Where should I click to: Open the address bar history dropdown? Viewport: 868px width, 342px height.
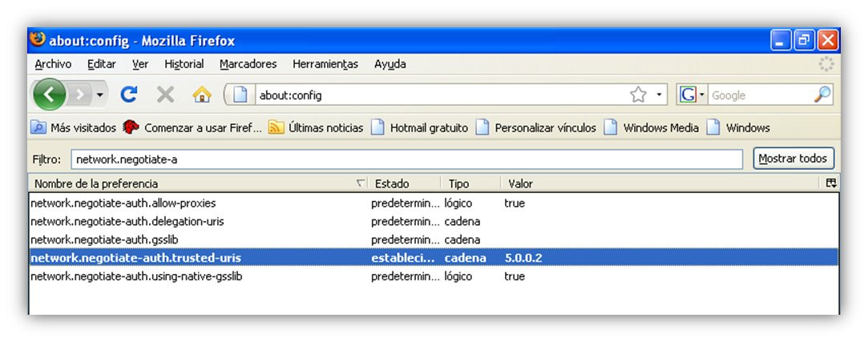[x=659, y=95]
